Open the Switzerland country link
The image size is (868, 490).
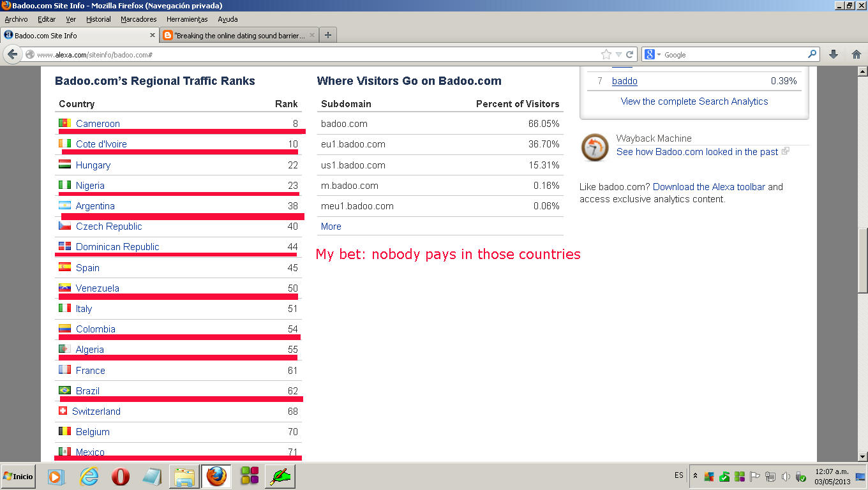tap(96, 412)
